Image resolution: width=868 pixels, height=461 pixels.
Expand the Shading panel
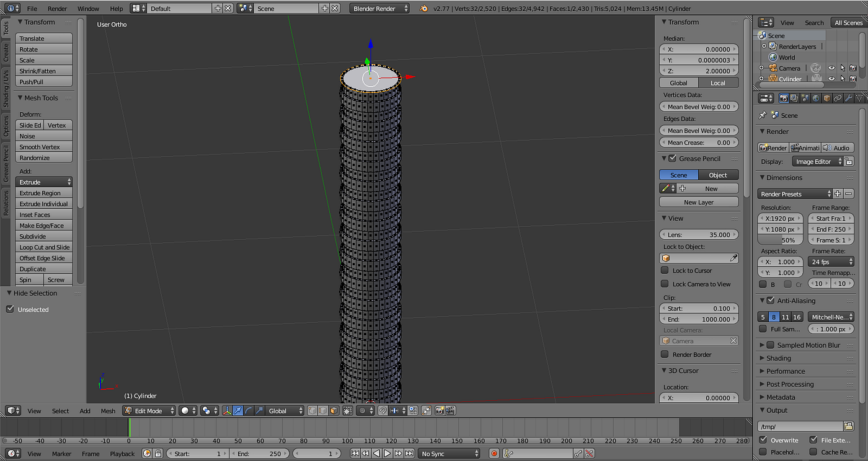click(779, 358)
